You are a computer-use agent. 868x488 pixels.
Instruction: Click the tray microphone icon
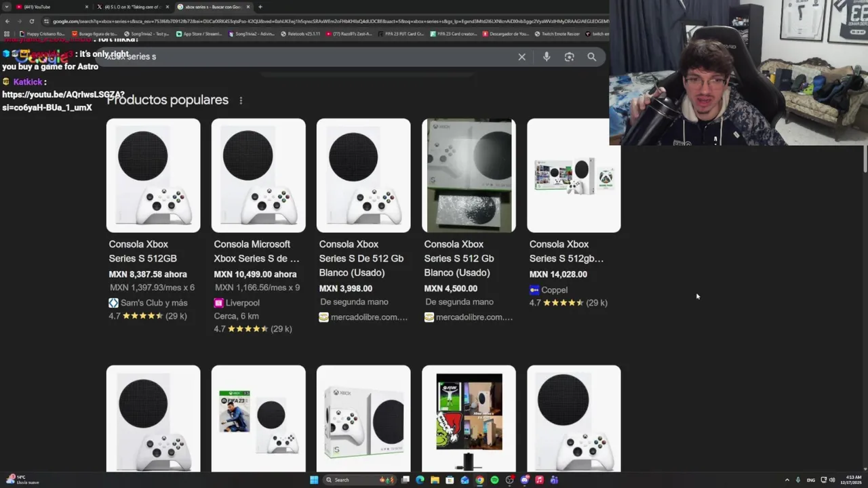(798, 480)
